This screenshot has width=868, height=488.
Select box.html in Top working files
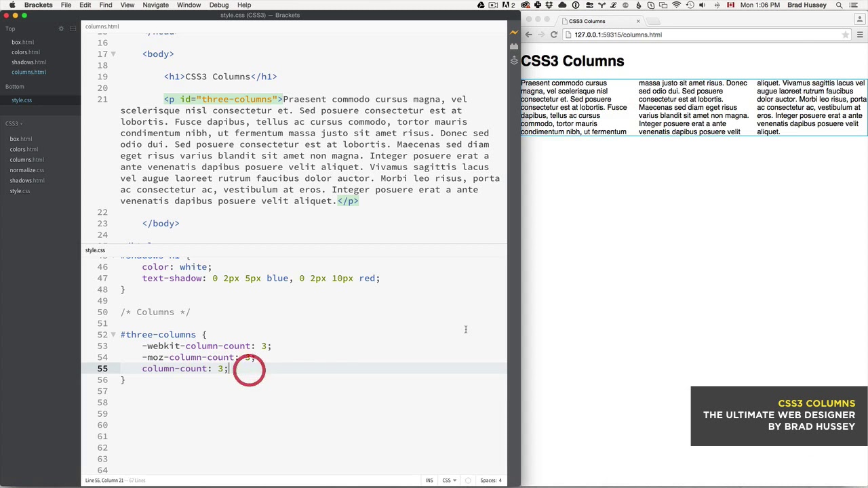tap(22, 42)
